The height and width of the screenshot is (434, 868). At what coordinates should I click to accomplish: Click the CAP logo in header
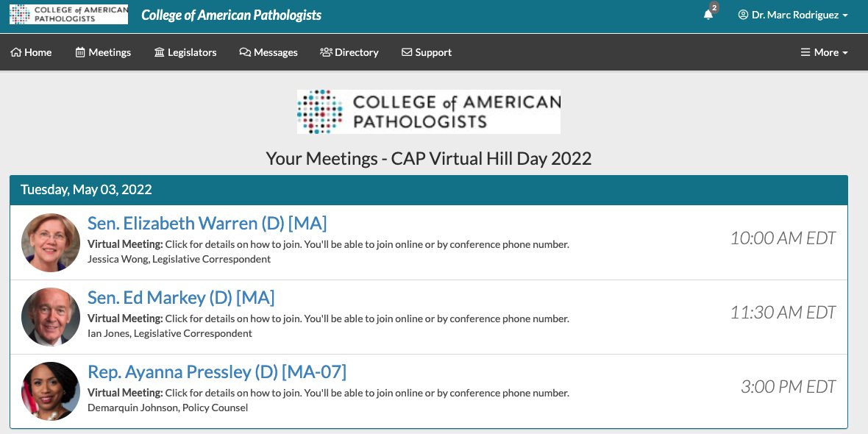click(68, 15)
